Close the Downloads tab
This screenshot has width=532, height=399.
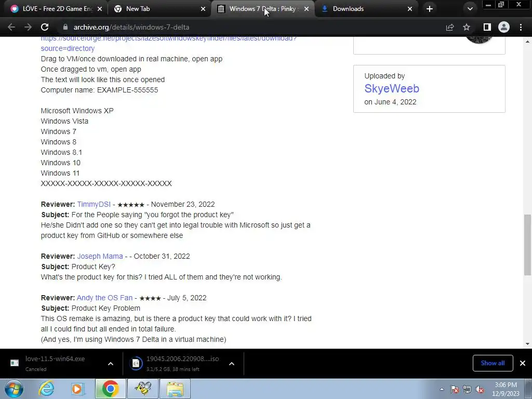[x=410, y=9]
